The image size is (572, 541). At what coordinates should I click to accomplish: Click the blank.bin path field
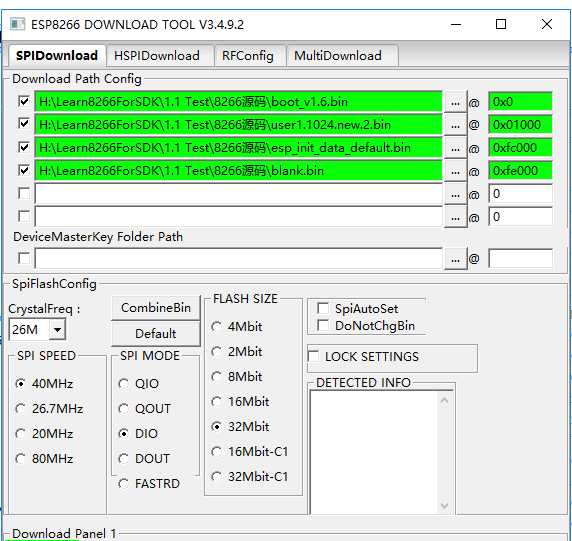tap(238, 170)
